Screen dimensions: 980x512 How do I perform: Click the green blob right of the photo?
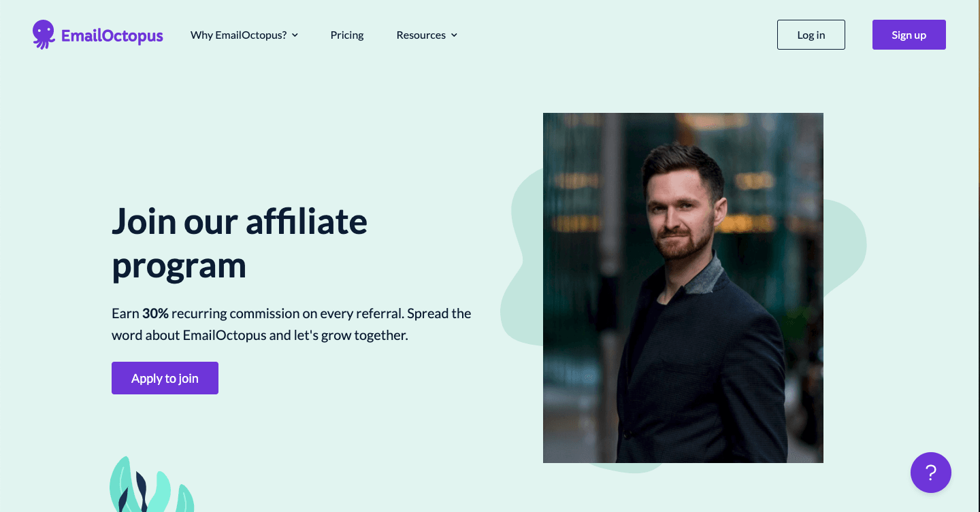[845, 245]
